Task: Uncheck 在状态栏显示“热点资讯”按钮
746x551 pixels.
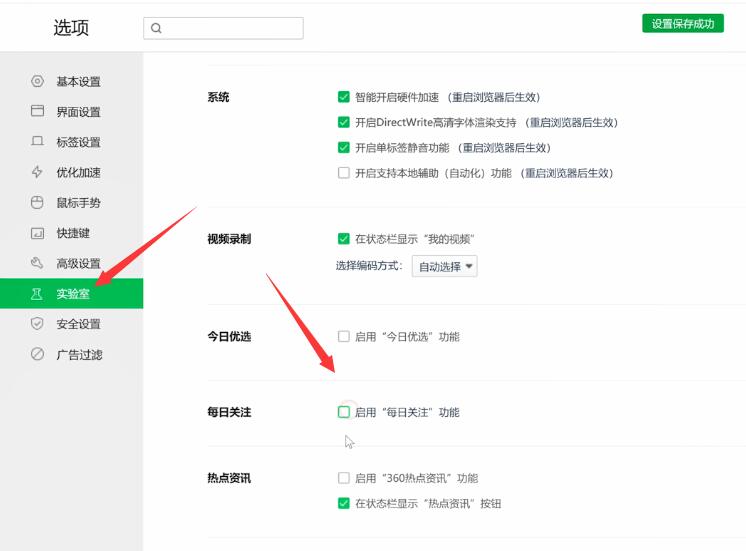Action: coord(344,503)
